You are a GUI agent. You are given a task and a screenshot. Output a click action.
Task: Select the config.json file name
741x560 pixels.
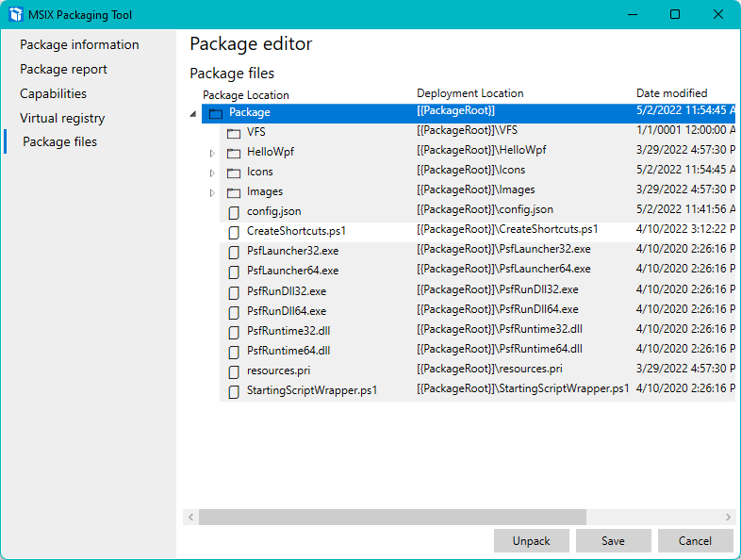pyautogui.click(x=273, y=211)
